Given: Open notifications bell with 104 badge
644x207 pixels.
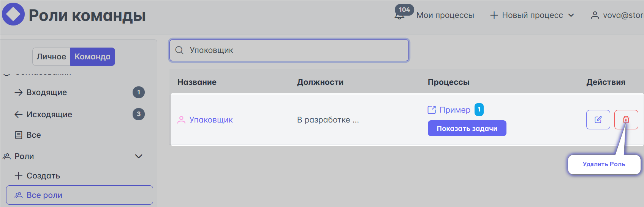Looking at the screenshot, I should [x=400, y=15].
